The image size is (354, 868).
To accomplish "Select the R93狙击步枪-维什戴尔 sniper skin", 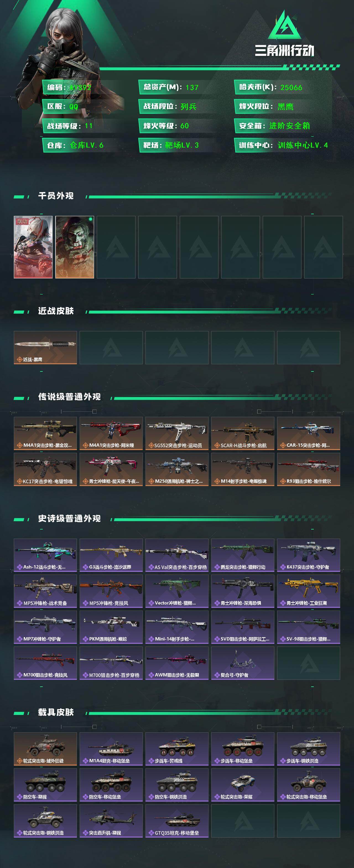I will (x=309, y=469).
